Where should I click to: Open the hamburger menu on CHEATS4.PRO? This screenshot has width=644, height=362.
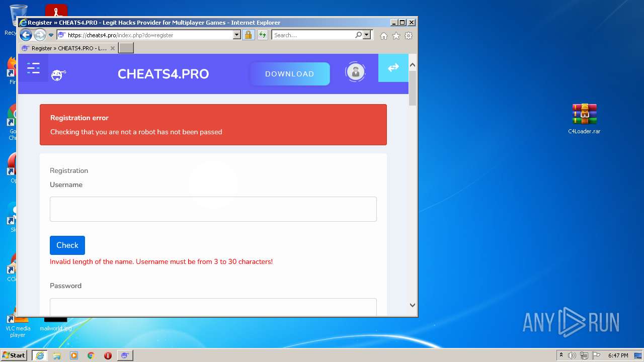click(33, 68)
